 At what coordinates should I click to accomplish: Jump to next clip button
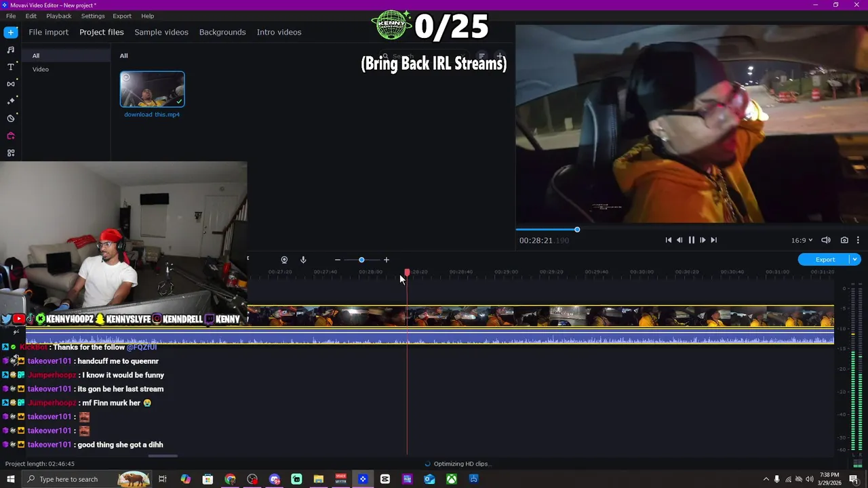click(x=713, y=240)
